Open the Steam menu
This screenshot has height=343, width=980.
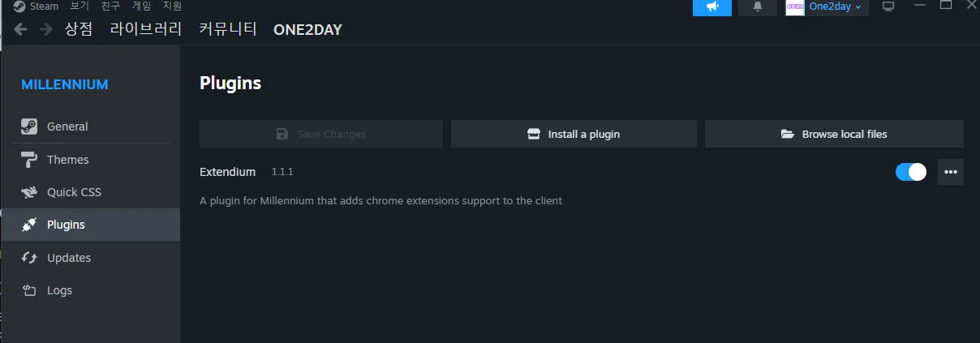tap(37, 6)
